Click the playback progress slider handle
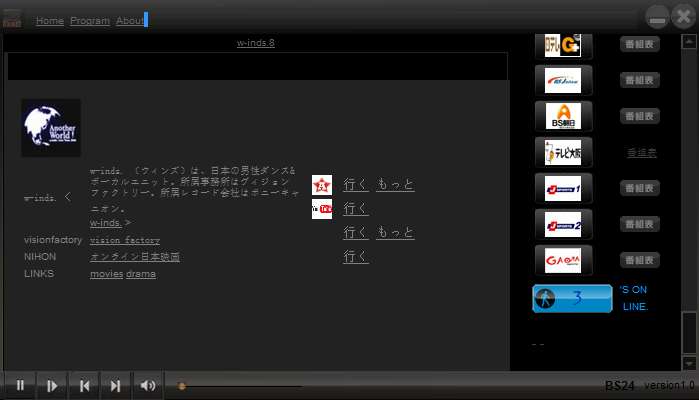This screenshot has width=699, height=400. (x=181, y=386)
